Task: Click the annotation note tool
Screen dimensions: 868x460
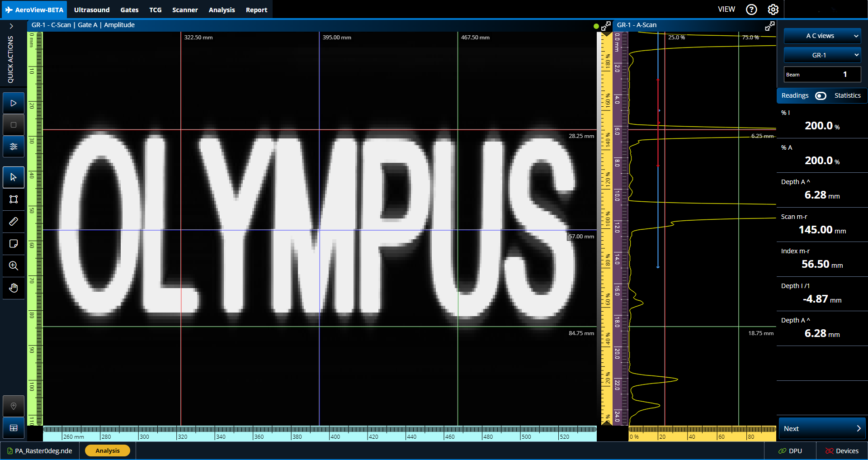Action: click(x=13, y=244)
